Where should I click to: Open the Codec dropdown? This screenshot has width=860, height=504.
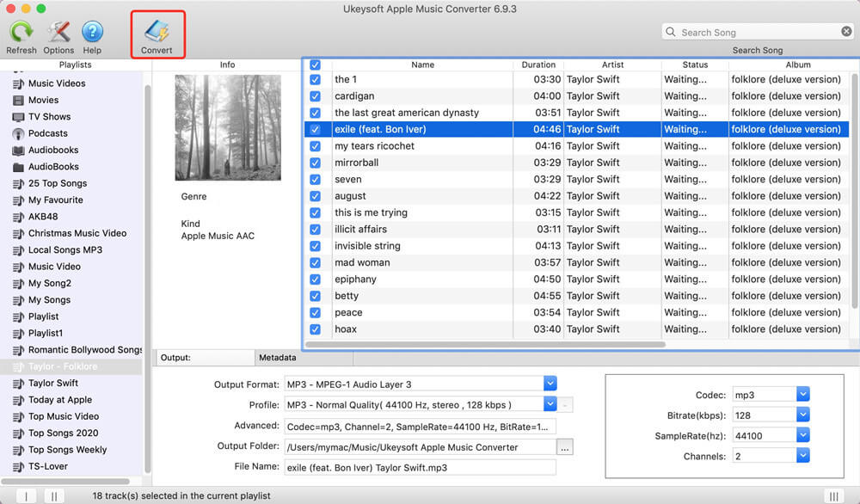(x=802, y=394)
